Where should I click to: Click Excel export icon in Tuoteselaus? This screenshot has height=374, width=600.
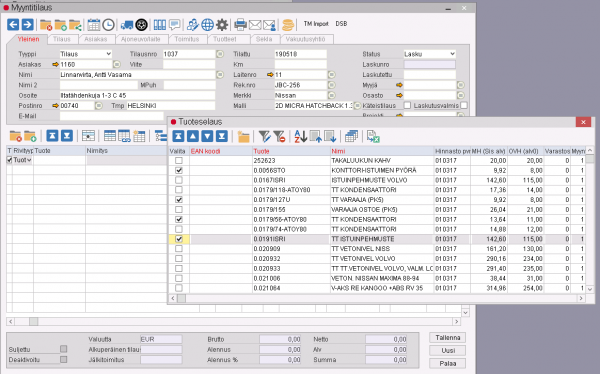point(373,136)
